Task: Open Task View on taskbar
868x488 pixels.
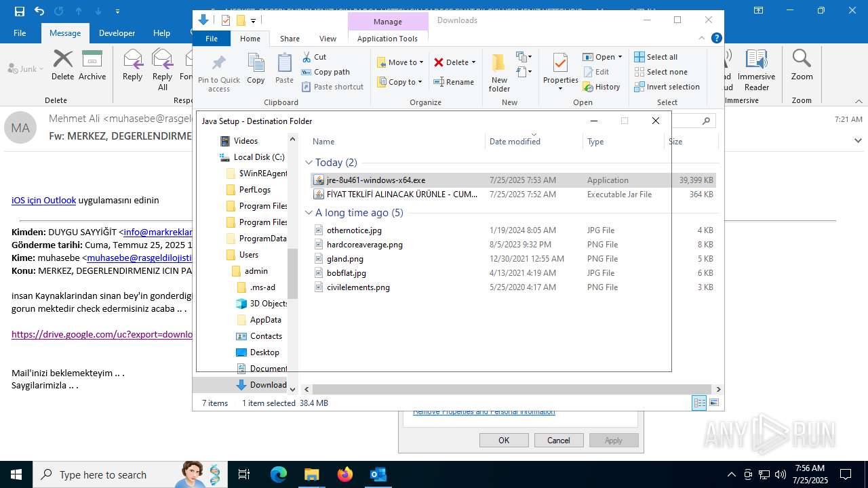Action: (x=244, y=474)
